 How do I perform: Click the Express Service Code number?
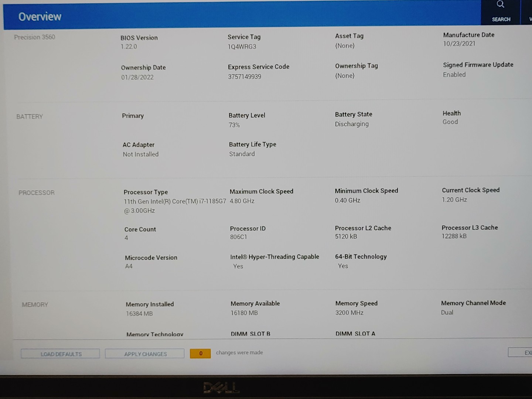(x=244, y=77)
